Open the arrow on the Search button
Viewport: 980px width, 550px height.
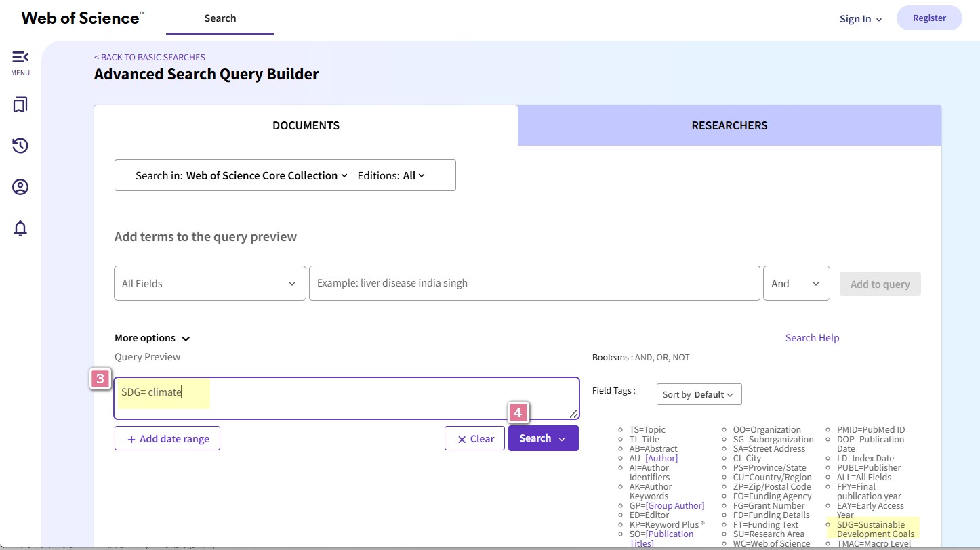[x=562, y=439]
